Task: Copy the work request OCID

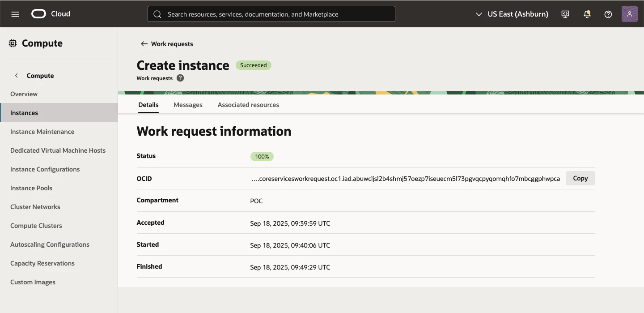Action: pyautogui.click(x=580, y=178)
